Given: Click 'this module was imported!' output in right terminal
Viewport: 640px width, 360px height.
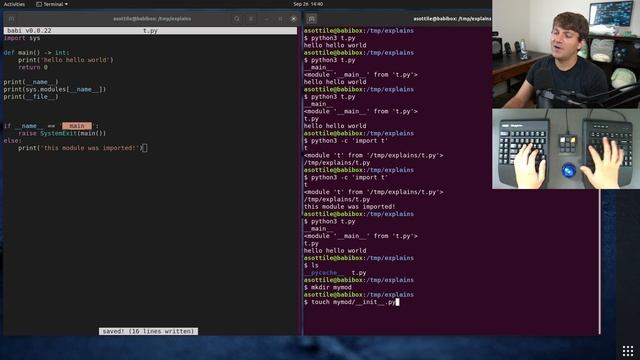Looking at the screenshot, I should pyautogui.click(x=349, y=207).
